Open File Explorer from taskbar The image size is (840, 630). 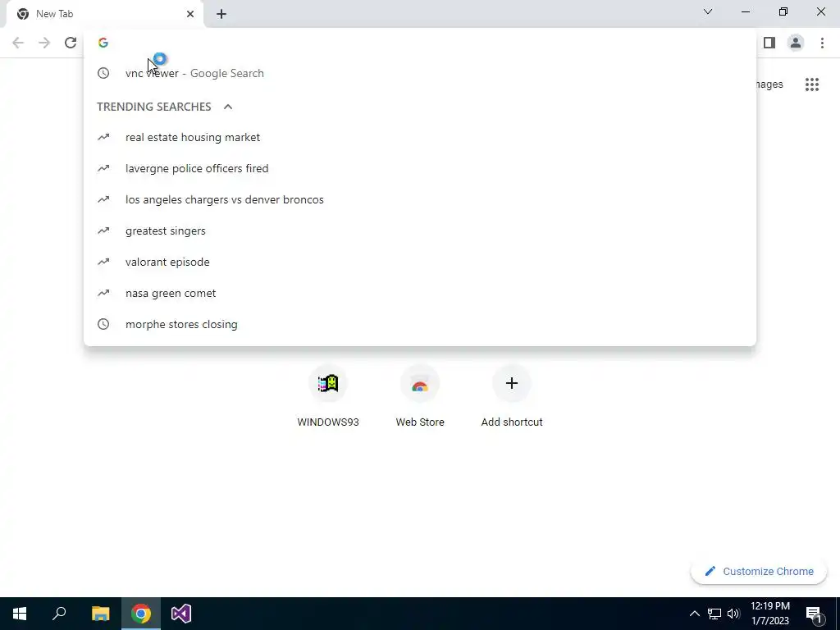[x=100, y=614]
